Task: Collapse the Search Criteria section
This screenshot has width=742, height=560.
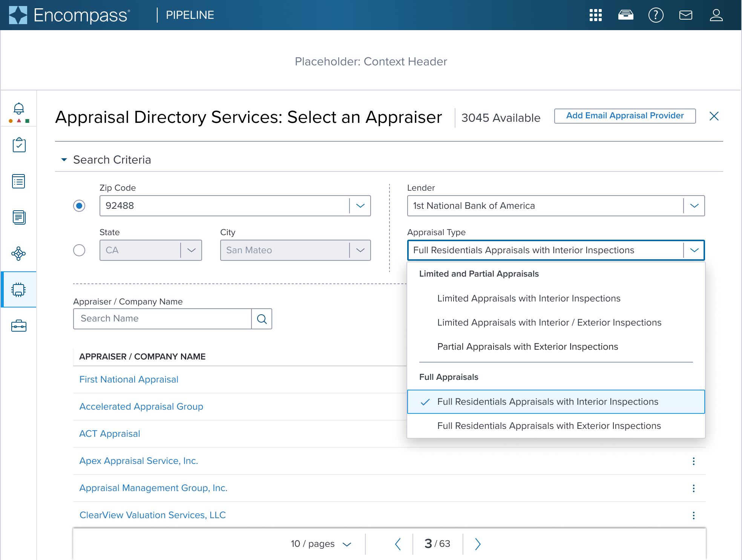Action: pos(64,160)
